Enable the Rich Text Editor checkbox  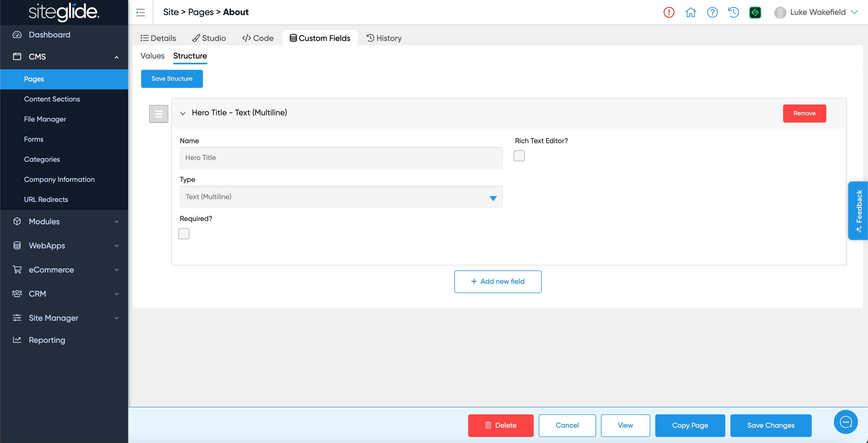[519, 156]
